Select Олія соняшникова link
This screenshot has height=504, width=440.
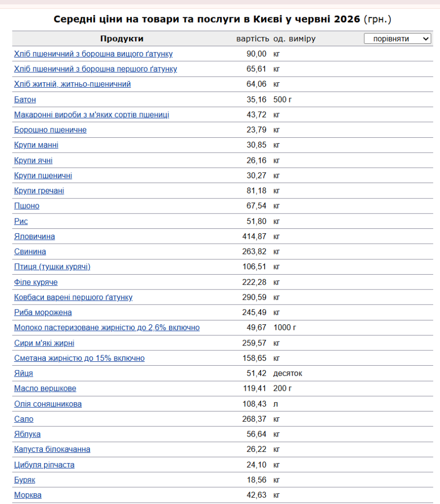coord(48,404)
